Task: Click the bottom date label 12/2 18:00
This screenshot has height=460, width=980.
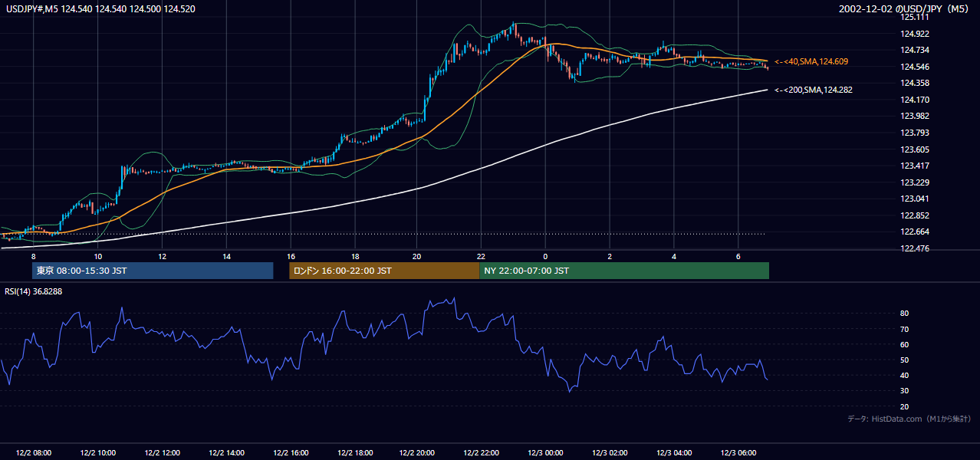Action: coord(354,452)
